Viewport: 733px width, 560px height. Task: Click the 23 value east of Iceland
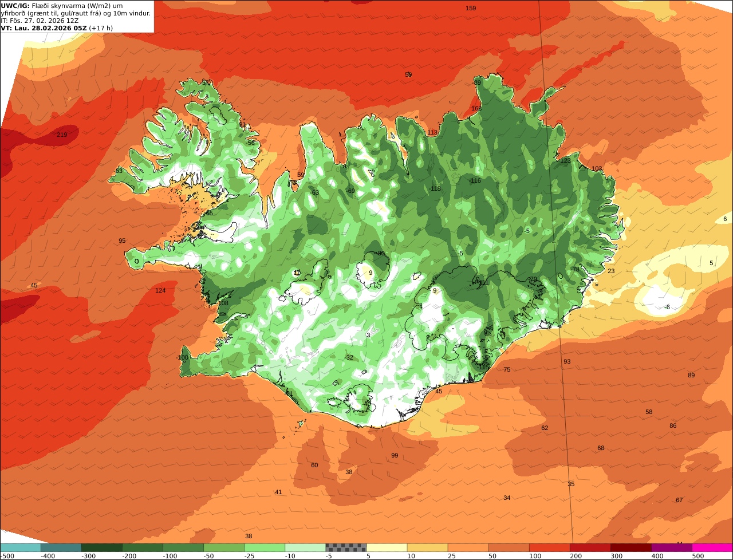point(611,271)
